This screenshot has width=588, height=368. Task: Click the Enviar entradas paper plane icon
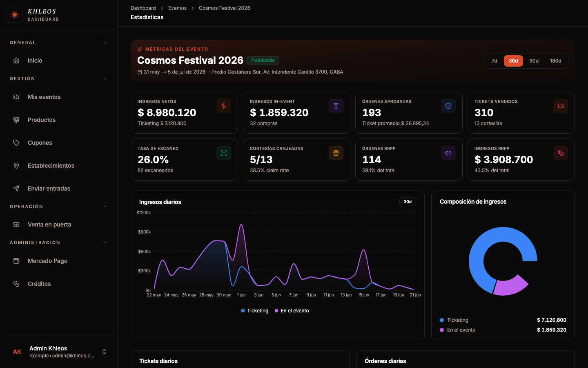tap(16, 188)
